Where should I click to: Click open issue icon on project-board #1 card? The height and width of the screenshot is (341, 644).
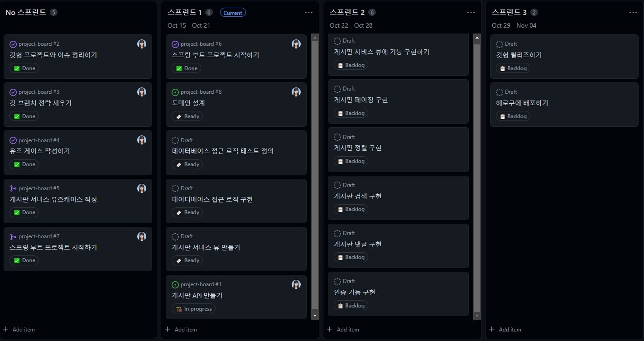(175, 285)
